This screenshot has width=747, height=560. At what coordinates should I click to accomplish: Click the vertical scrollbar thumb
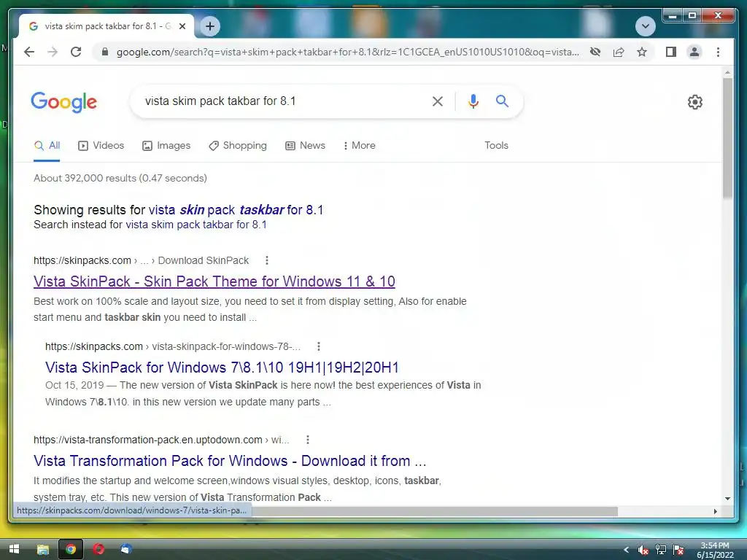pyautogui.click(x=727, y=138)
